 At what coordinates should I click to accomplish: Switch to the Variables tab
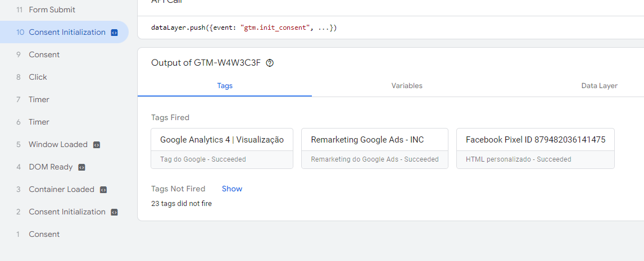(407, 86)
